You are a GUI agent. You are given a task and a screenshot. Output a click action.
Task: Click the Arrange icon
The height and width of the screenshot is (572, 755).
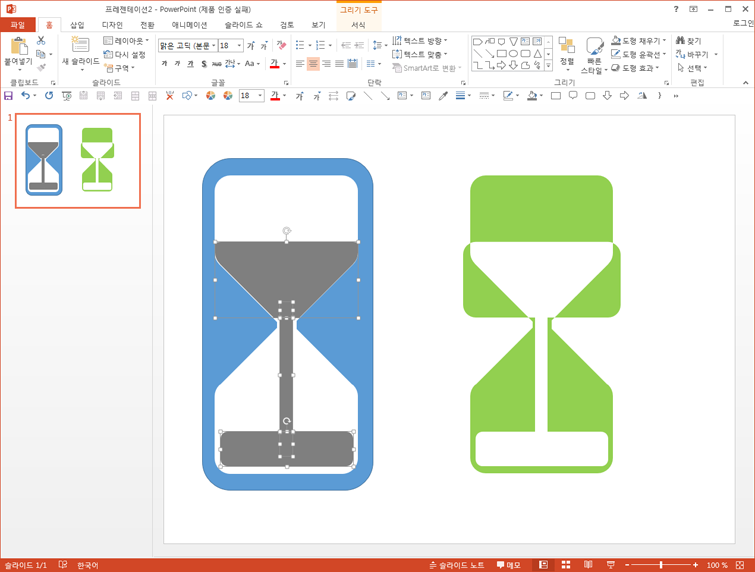[567, 45]
